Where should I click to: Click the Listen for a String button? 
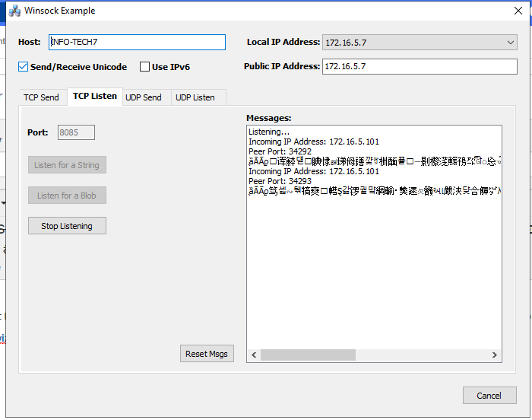coord(67,165)
